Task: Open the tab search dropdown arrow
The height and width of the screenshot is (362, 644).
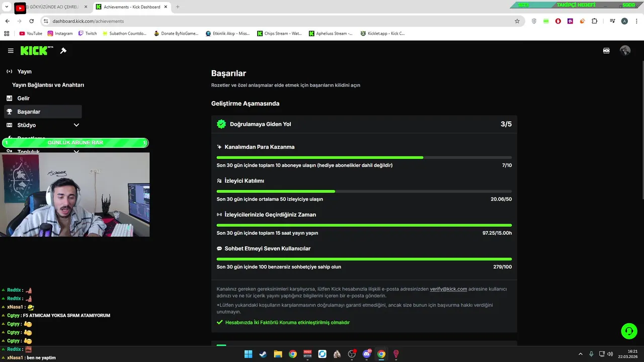Action: (x=7, y=7)
